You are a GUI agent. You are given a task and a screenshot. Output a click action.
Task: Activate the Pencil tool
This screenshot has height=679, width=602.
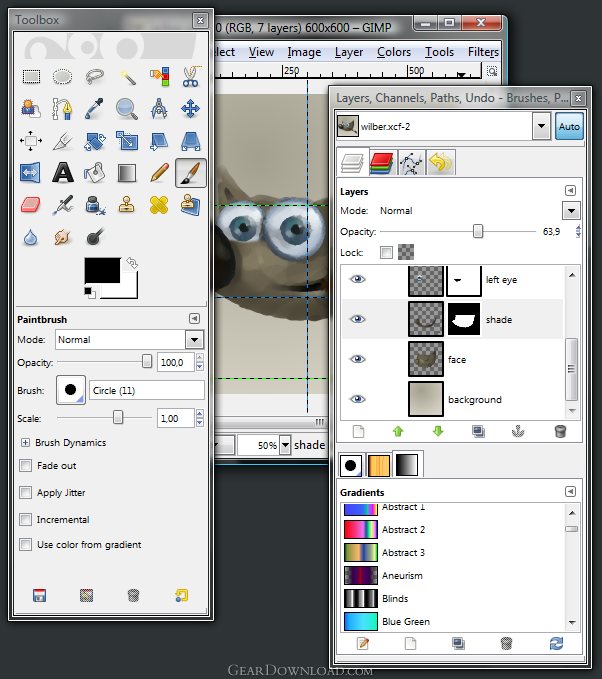[x=158, y=173]
